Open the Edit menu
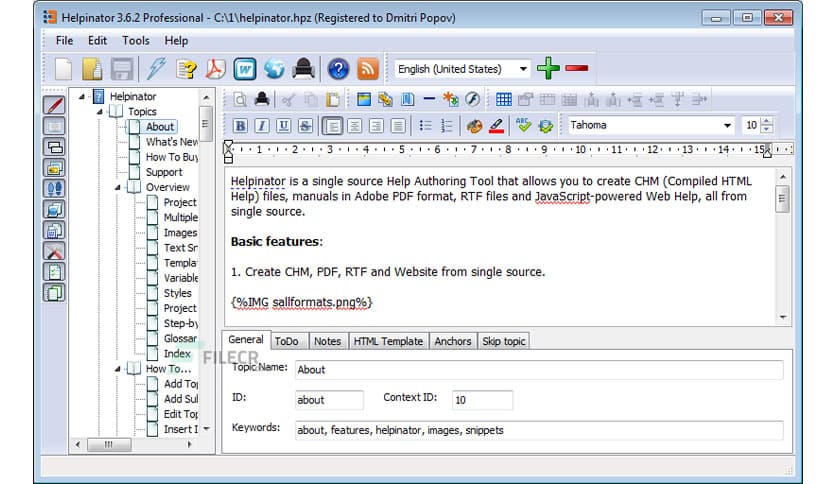The image size is (836, 484). pyautogui.click(x=97, y=41)
